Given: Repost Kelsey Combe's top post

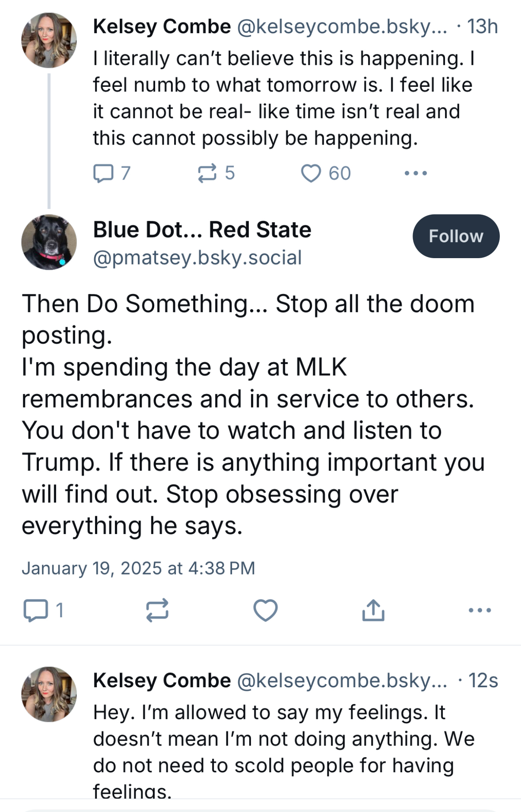Looking at the screenshot, I should (207, 174).
